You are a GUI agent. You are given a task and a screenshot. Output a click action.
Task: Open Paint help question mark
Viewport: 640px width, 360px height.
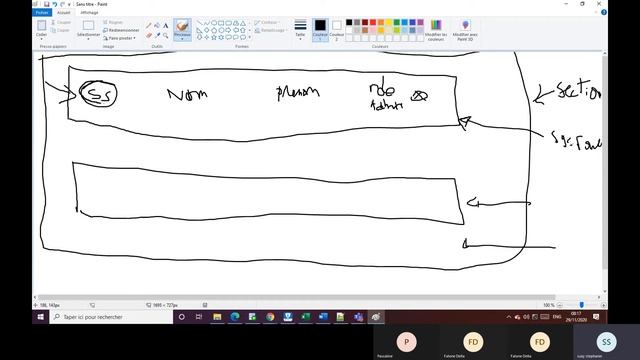pos(604,12)
